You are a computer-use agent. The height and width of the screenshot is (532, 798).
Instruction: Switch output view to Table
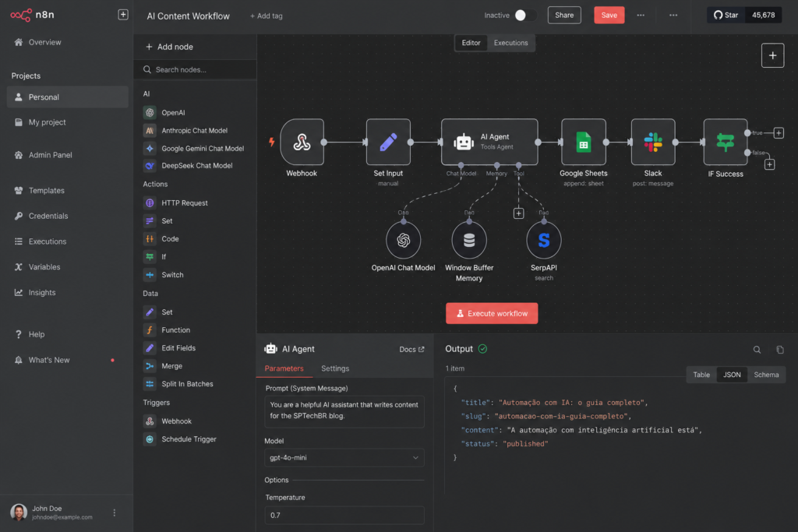pos(701,375)
